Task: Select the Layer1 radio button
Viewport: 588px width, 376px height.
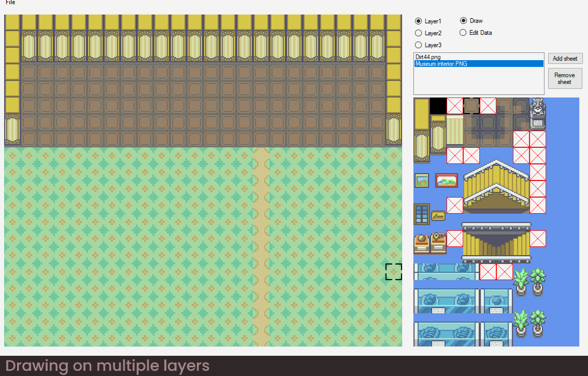Action: click(x=419, y=21)
